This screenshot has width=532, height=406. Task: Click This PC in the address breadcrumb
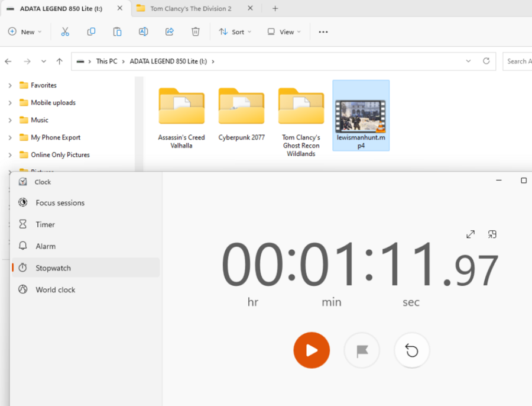tap(106, 62)
